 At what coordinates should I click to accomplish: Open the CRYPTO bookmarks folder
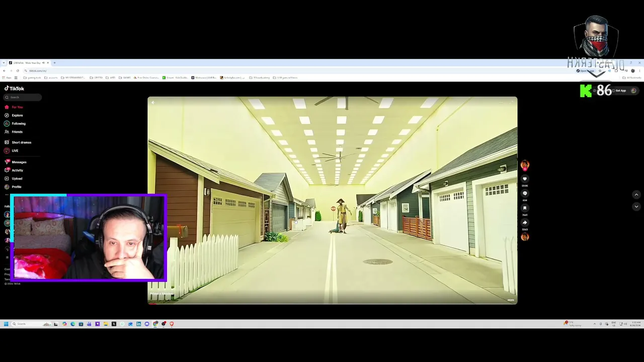[x=97, y=78]
